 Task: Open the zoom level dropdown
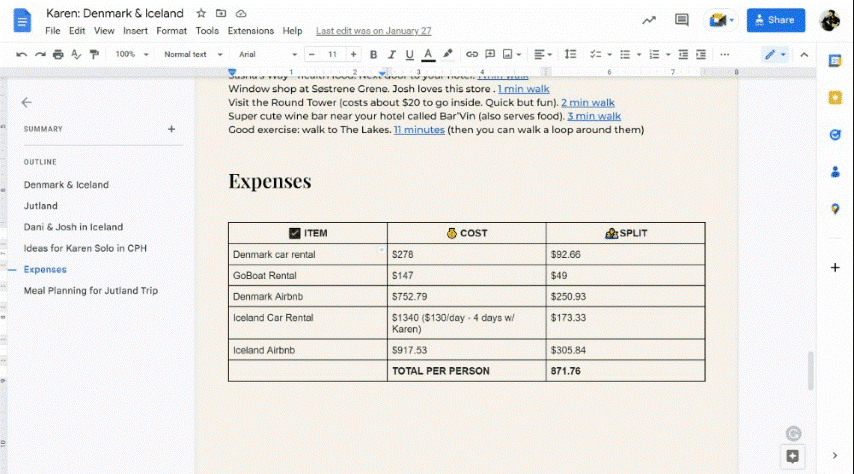tap(130, 54)
